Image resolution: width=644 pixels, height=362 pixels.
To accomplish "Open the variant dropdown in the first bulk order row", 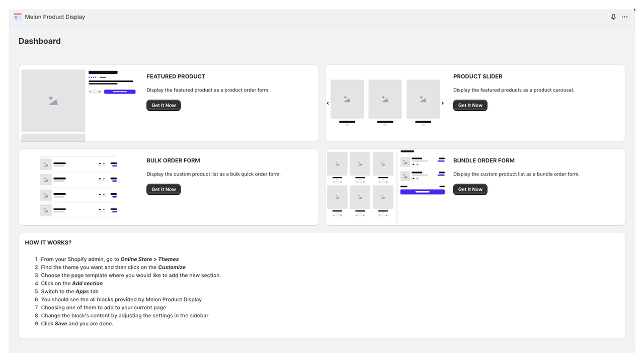I will click(x=102, y=164).
